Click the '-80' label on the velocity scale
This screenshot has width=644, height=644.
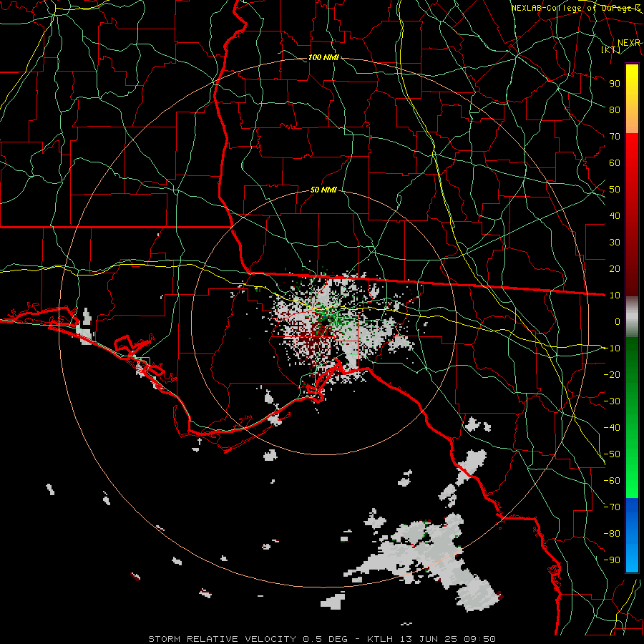[x=612, y=534]
